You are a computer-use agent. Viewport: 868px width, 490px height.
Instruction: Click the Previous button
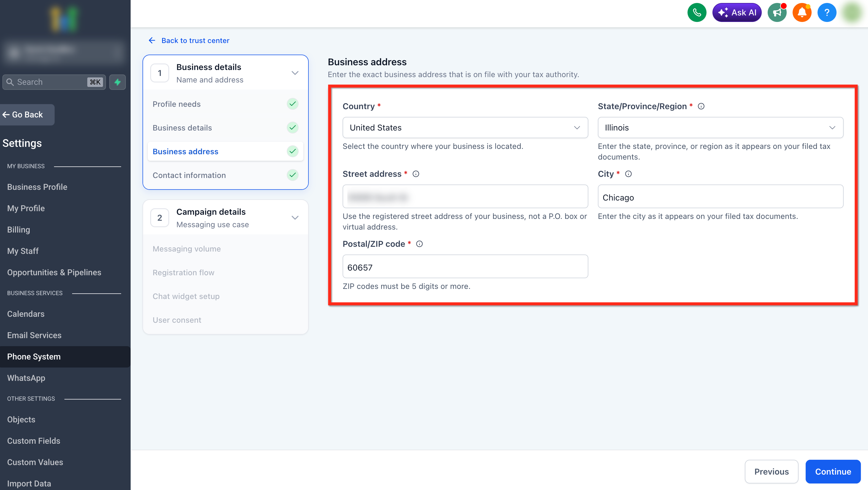pyautogui.click(x=771, y=472)
